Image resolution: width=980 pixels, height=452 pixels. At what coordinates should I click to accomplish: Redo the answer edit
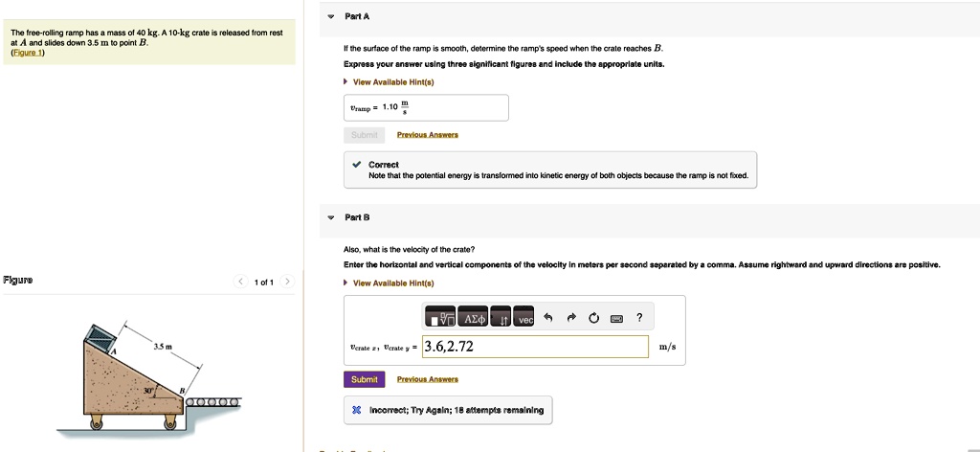[572, 319]
